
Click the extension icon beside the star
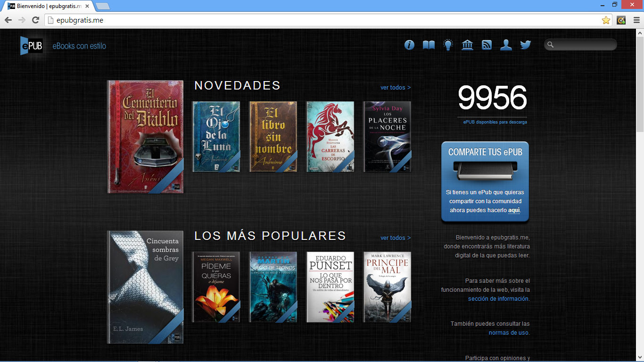point(621,20)
